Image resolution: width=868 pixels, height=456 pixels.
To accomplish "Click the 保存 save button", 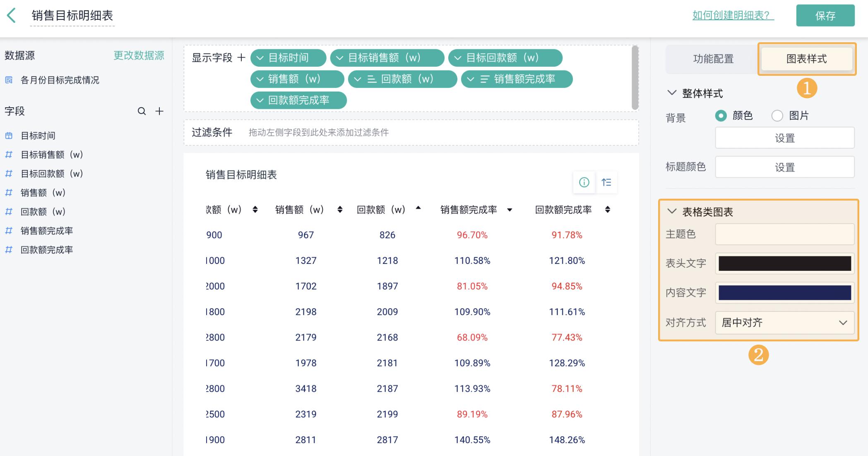I will pyautogui.click(x=825, y=15).
